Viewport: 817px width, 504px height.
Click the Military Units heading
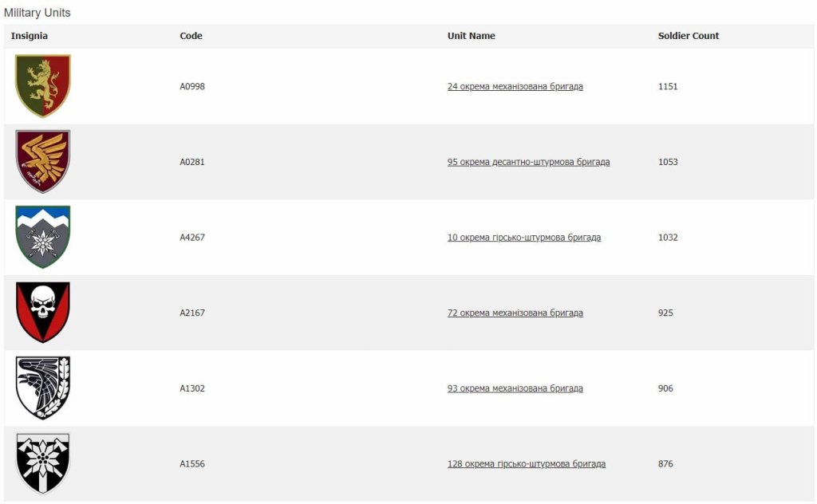click(37, 13)
